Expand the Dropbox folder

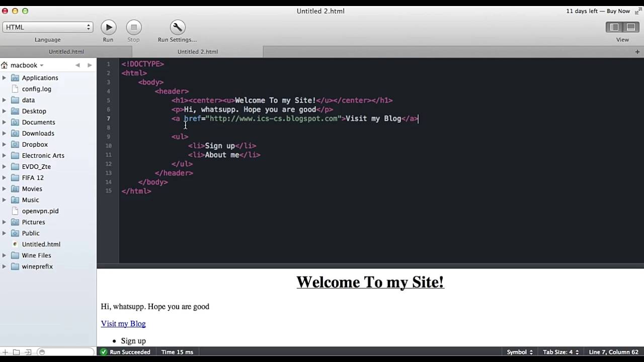(x=4, y=144)
